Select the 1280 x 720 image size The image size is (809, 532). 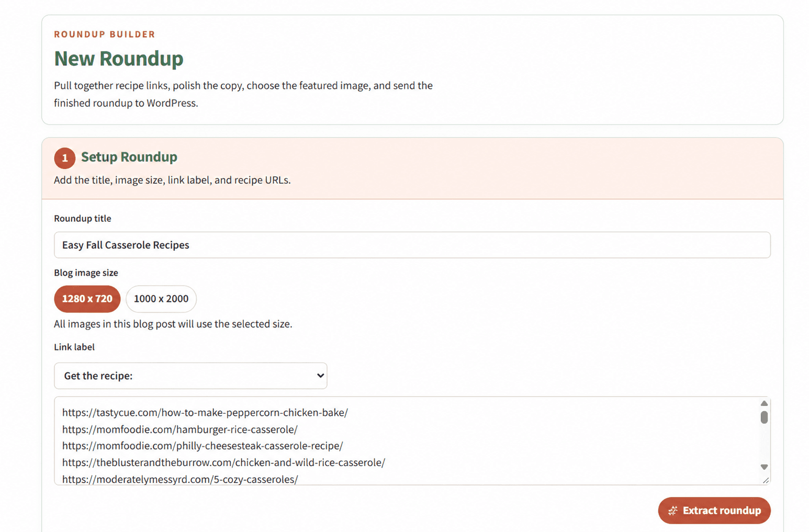point(87,299)
